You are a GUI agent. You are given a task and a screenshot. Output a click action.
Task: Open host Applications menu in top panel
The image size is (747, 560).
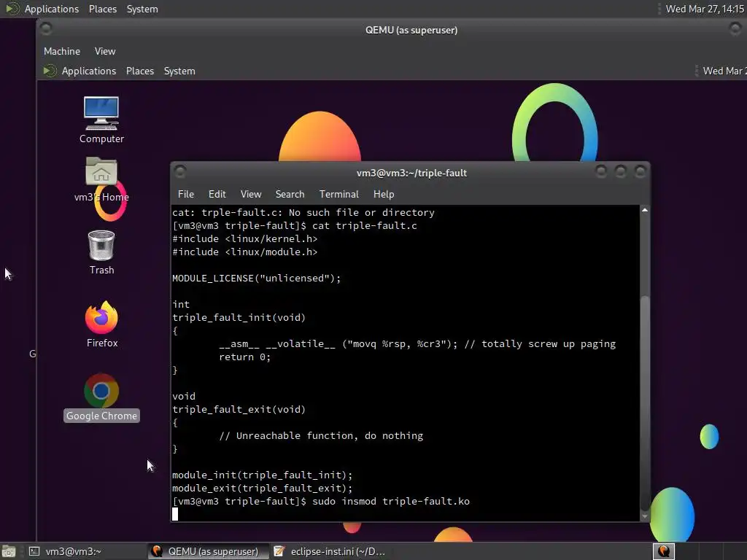(52, 9)
